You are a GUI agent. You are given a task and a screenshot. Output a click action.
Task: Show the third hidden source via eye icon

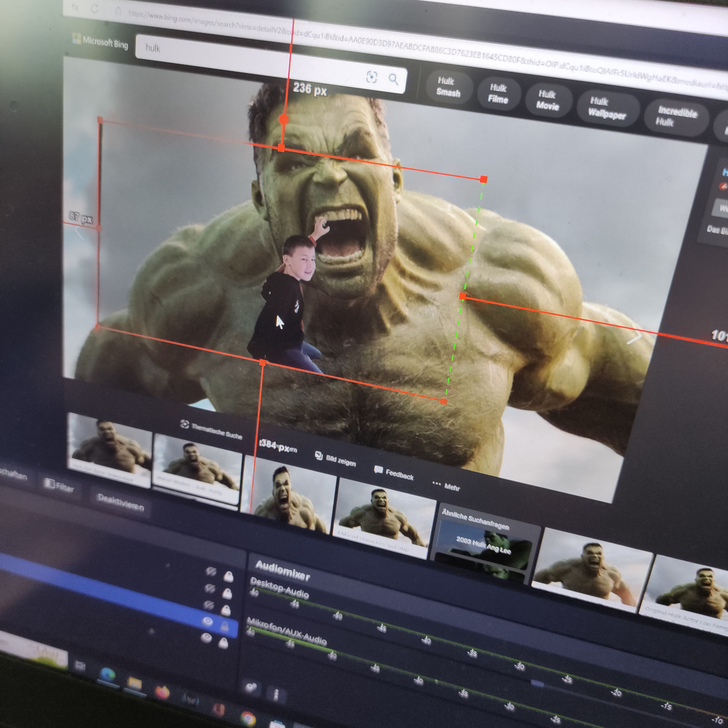tap(208, 605)
